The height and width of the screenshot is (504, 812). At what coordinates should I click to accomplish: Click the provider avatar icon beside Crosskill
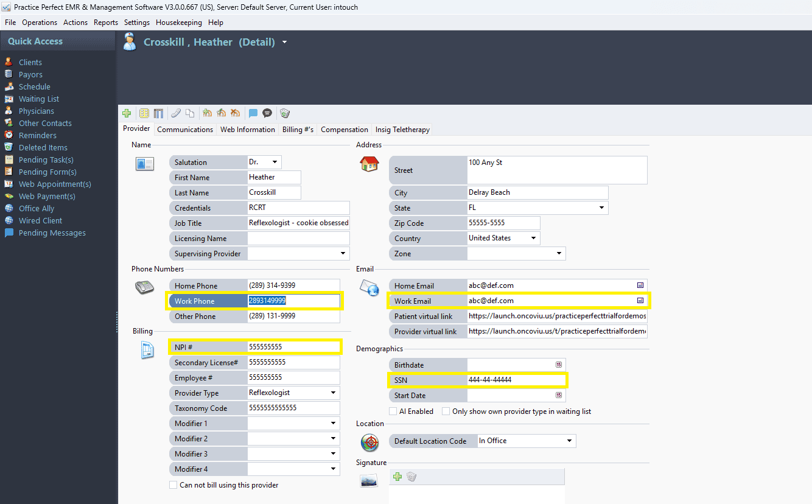tap(130, 42)
